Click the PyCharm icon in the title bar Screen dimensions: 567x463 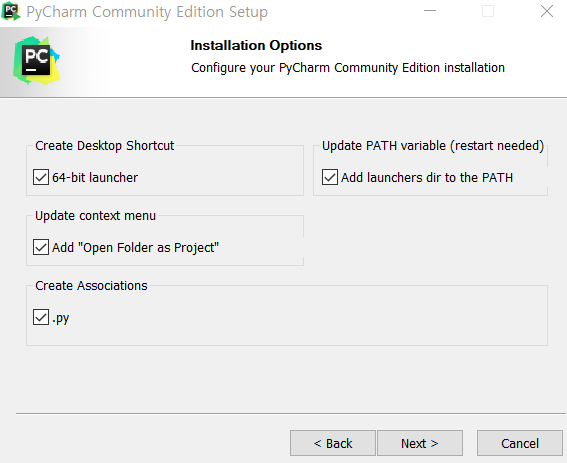11,11
